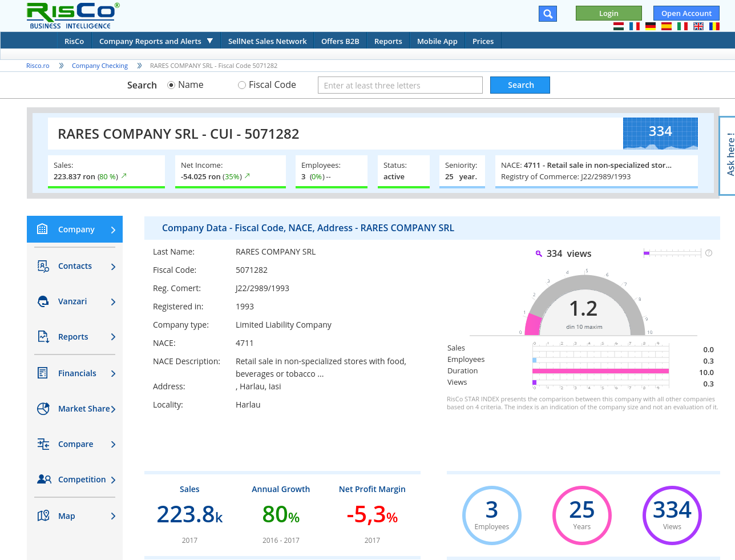Click the green Login button

tap(609, 13)
